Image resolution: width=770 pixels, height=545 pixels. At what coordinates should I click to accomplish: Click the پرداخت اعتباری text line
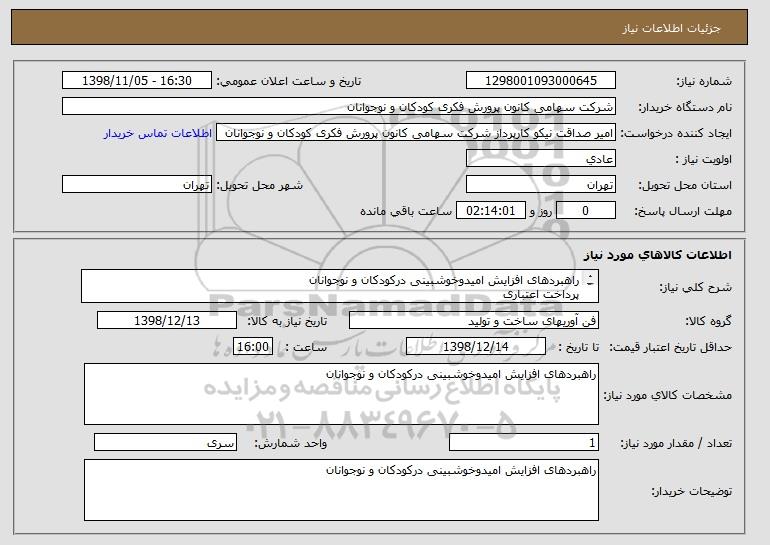(541, 295)
